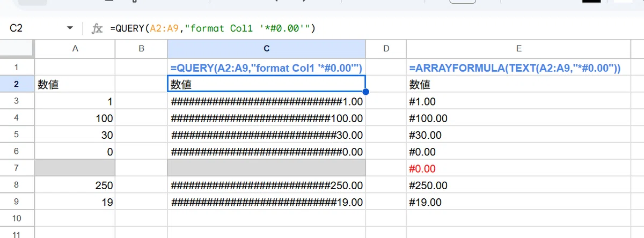Image resolution: width=644 pixels, height=238 pixels.
Task: Open the Name box dropdown arrow
Action: [69, 28]
